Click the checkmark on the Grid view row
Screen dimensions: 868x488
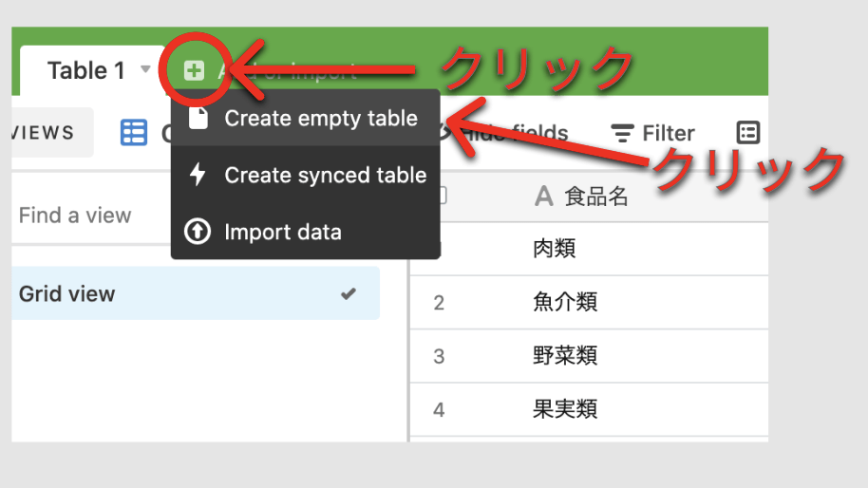tap(349, 293)
